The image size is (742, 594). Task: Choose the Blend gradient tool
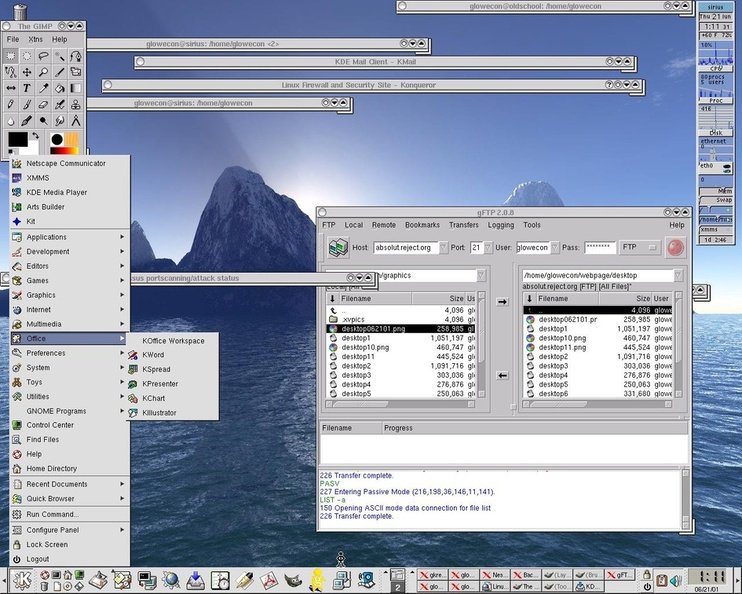click(x=75, y=88)
